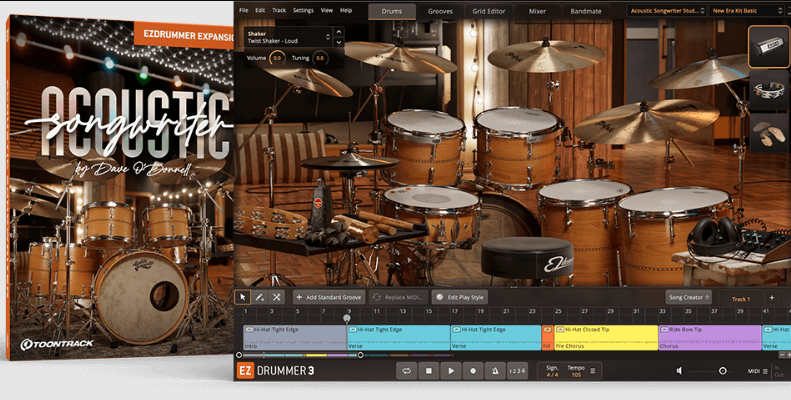
Task: Switch to the Grooves tab
Action: [x=440, y=11]
